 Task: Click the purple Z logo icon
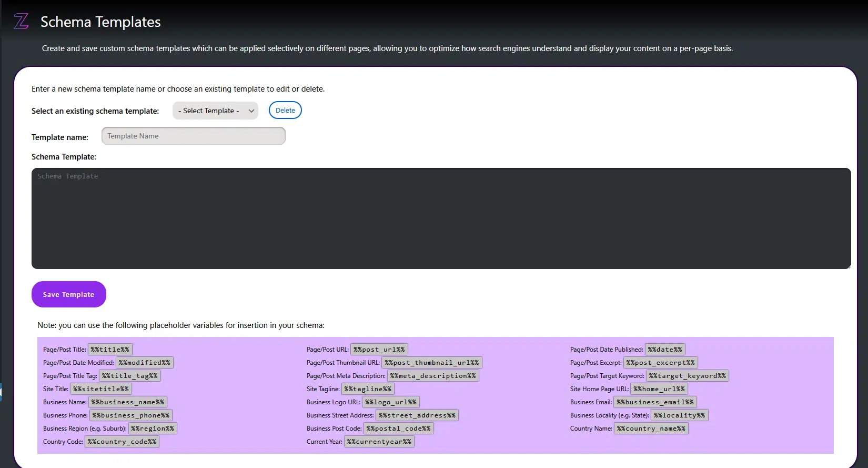pos(21,22)
